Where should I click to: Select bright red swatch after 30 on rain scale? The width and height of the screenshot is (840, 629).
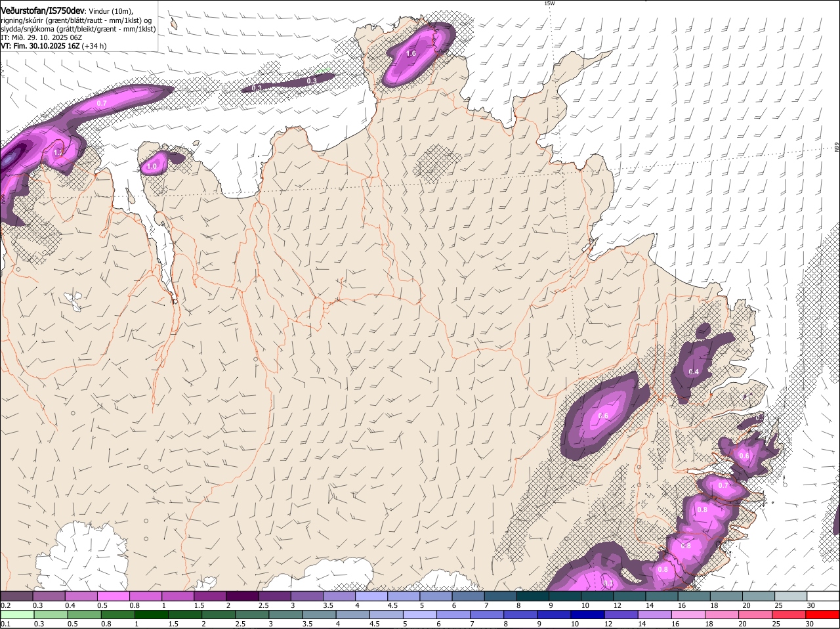tap(823, 615)
